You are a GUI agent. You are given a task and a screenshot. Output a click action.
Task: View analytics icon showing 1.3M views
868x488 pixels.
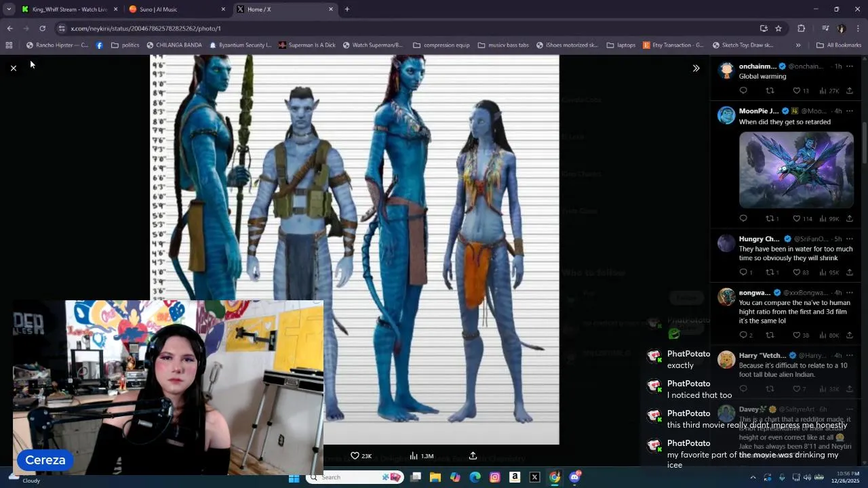click(414, 455)
